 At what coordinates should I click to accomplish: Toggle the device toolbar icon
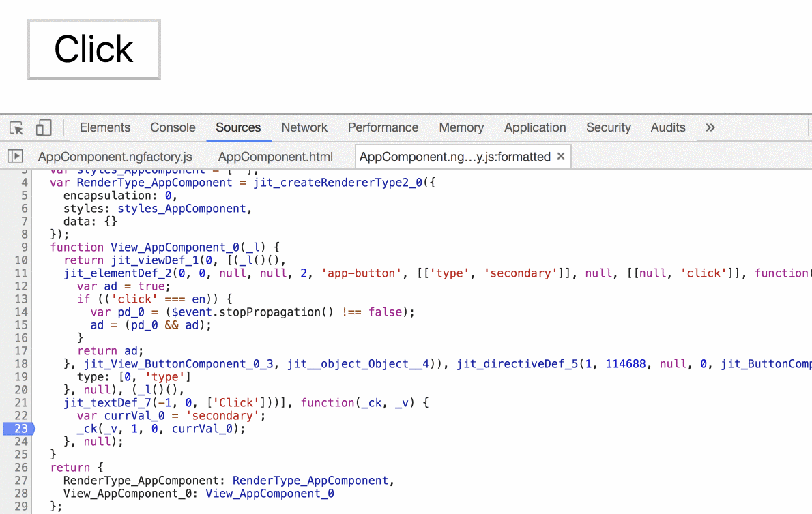pos(42,127)
